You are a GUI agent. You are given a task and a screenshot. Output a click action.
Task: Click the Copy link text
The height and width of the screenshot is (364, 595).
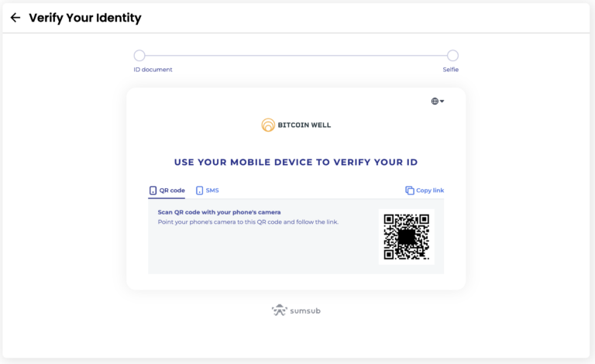click(x=430, y=191)
